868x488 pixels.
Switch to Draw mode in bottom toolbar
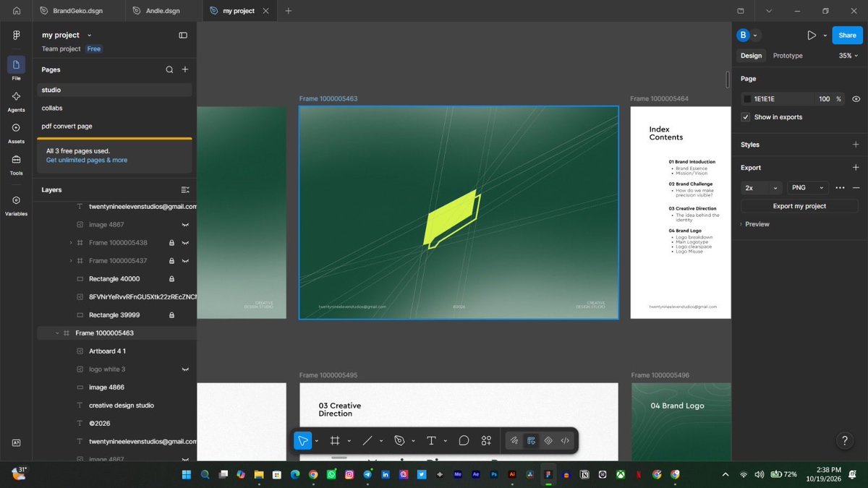coord(514,440)
